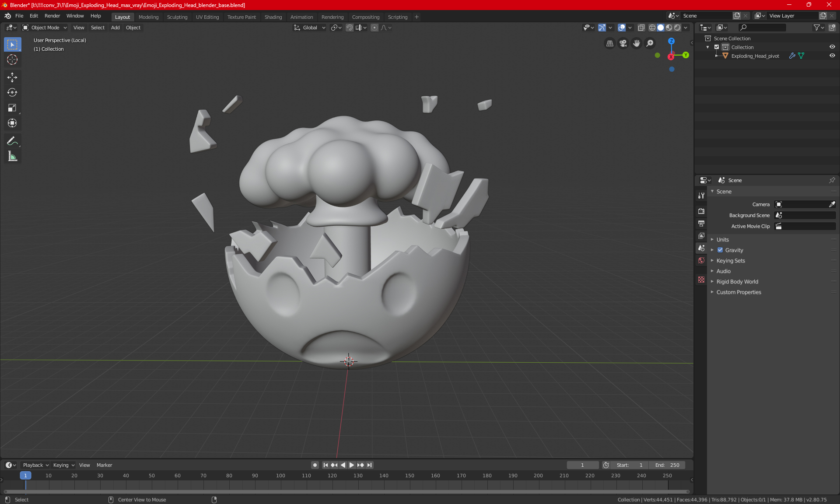Click the Scale tool icon
The height and width of the screenshot is (504, 840).
tap(12, 107)
